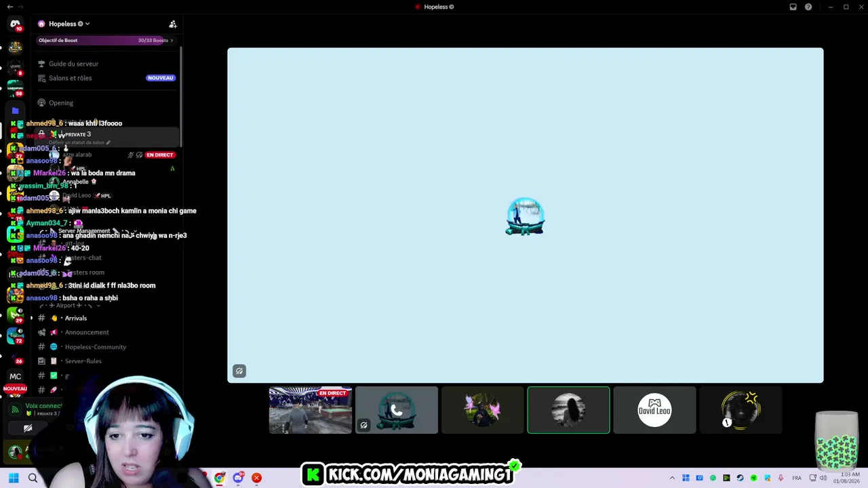Select the phone-avatar participant tile
Screen dimensions: 868x488
[397, 410]
